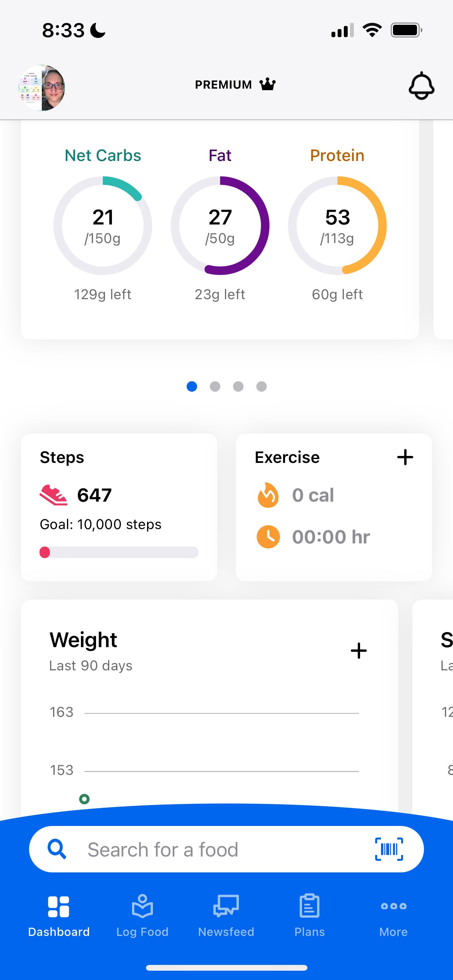Tap the steps goal progress bar
The height and width of the screenshot is (980, 453).
119,552
